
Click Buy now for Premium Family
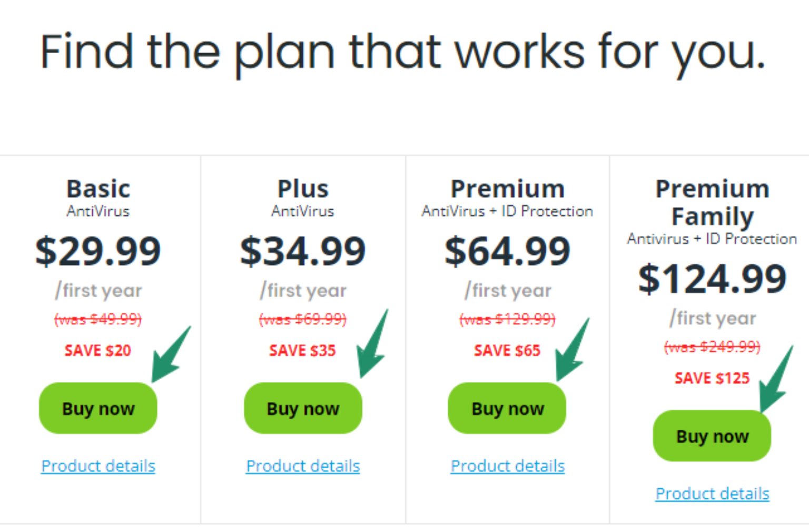pos(712,436)
